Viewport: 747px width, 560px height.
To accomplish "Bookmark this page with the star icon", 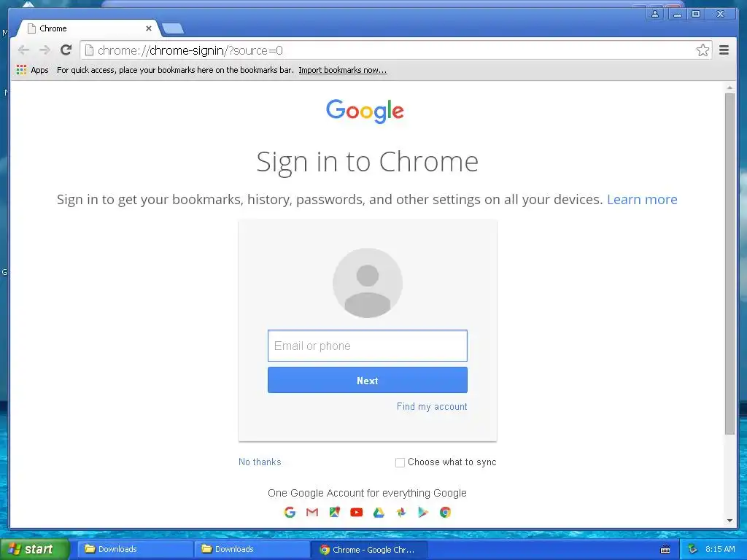I will click(x=703, y=50).
